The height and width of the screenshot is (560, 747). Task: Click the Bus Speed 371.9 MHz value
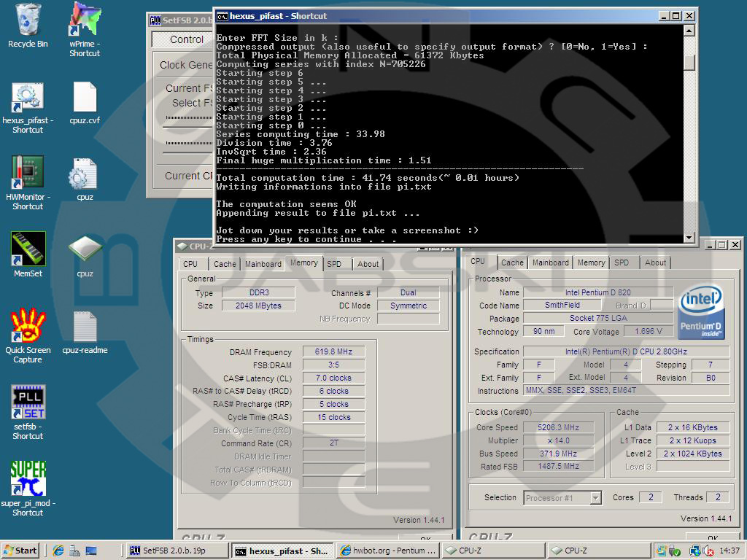point(558,454)
